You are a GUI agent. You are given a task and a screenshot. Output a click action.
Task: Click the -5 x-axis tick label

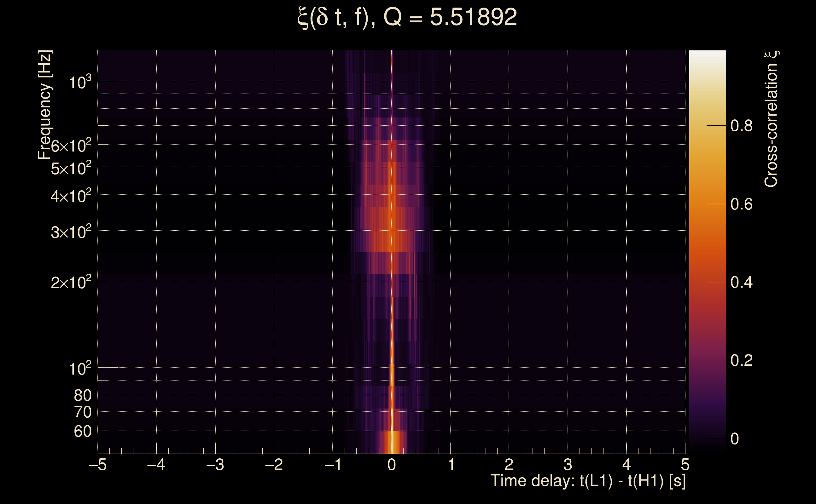pyautogui.click(x=98, y=465)
